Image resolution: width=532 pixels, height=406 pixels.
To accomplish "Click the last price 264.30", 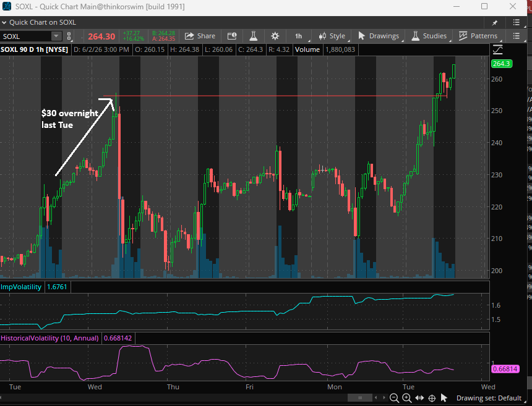I will (x=101, y=36).
